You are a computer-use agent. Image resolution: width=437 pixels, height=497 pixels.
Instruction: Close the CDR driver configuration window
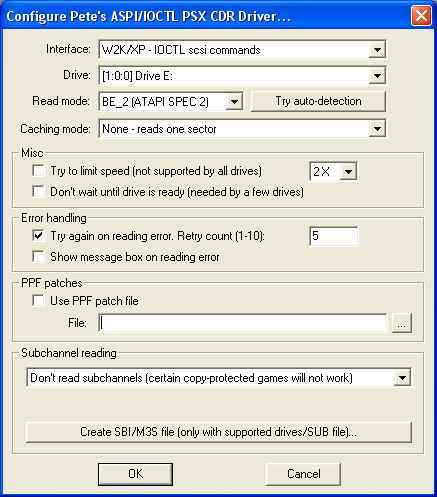(x=421, y=16)
